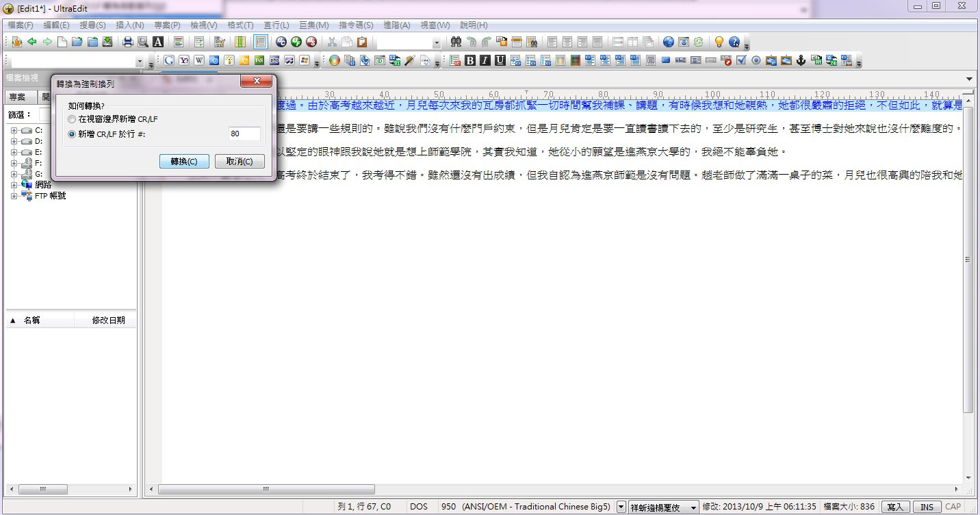This screenshot has width=980, height=515.
Task: Click the anchor icon in HTML toolbar
Action: click(x=801, y=60)
